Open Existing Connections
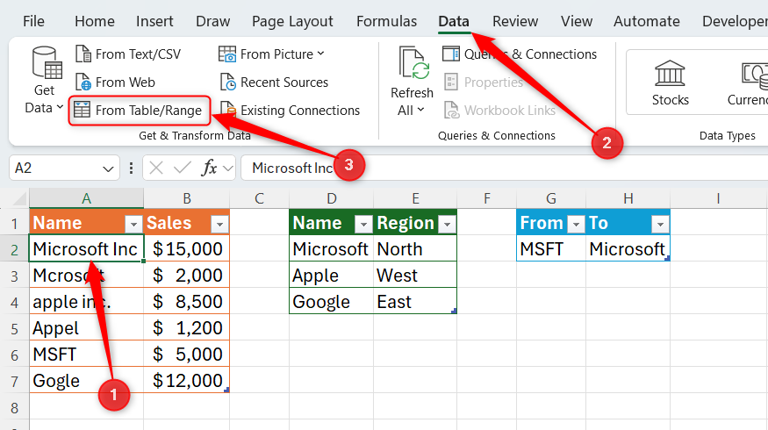The image size is (768, 430). [290, 110]
